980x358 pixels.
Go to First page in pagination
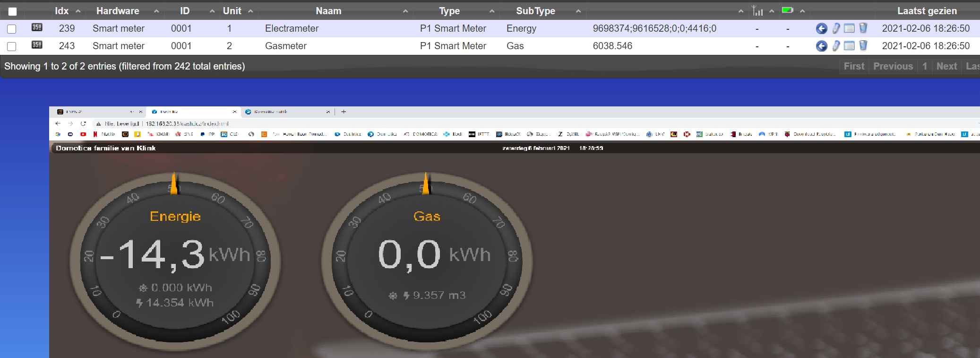[854, 66]
